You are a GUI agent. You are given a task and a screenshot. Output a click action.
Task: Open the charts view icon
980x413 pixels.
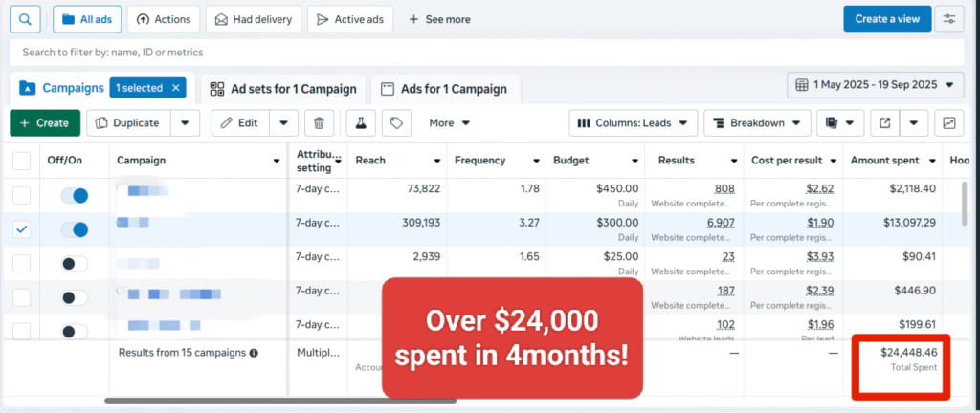(948, 122)
